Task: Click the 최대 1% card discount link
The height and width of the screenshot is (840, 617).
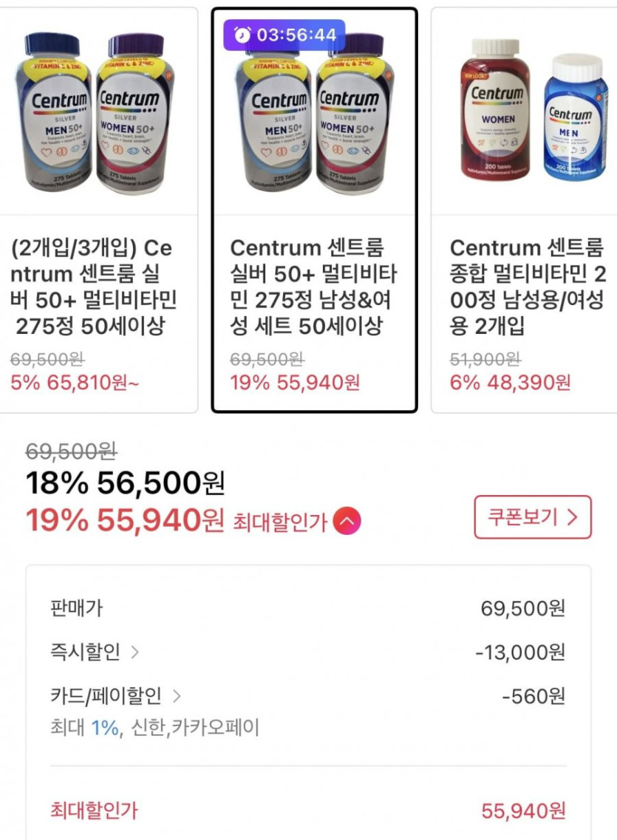Action: pyautogui.click(x=105, y=728)
